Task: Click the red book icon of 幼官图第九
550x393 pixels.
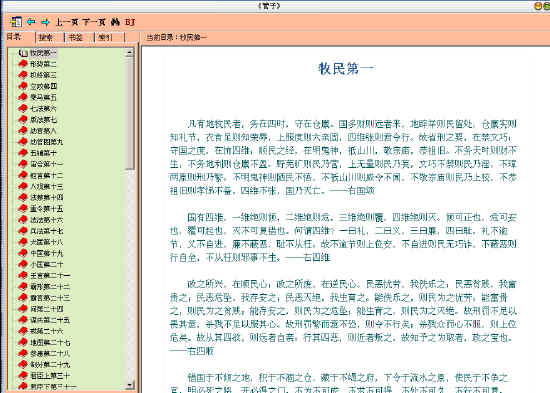Action: point(23,141)
